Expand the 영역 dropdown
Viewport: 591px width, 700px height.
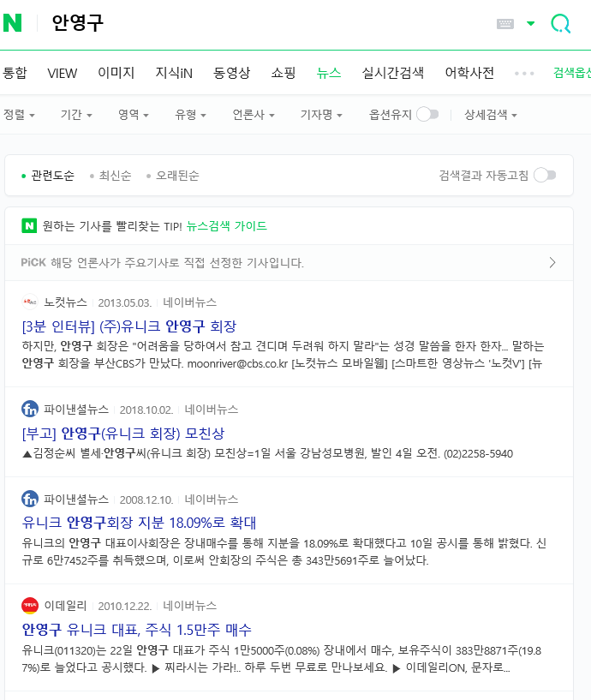133,115
